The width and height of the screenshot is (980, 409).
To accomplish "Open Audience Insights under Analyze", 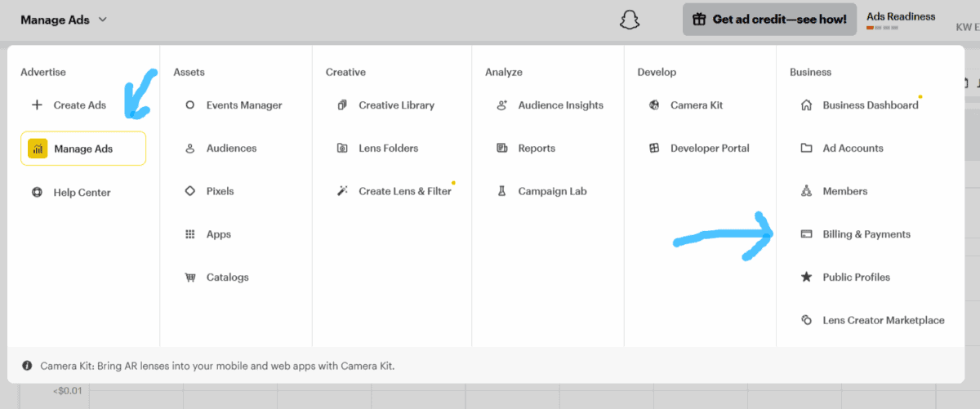I will point(550,105).
